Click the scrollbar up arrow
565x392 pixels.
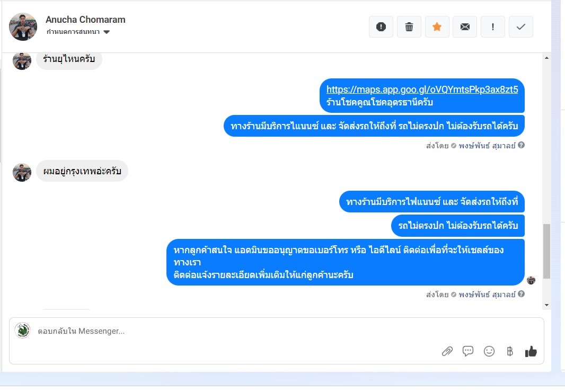pos(546,58)
